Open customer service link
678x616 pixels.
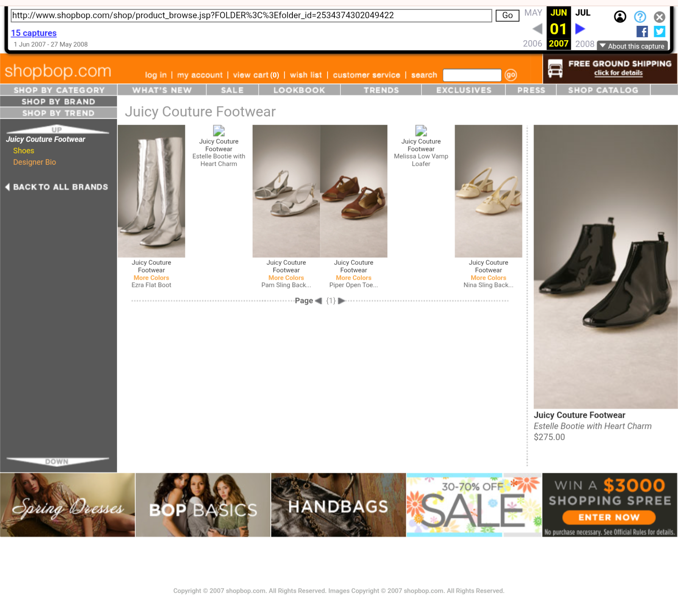click(x=367, y=75)
